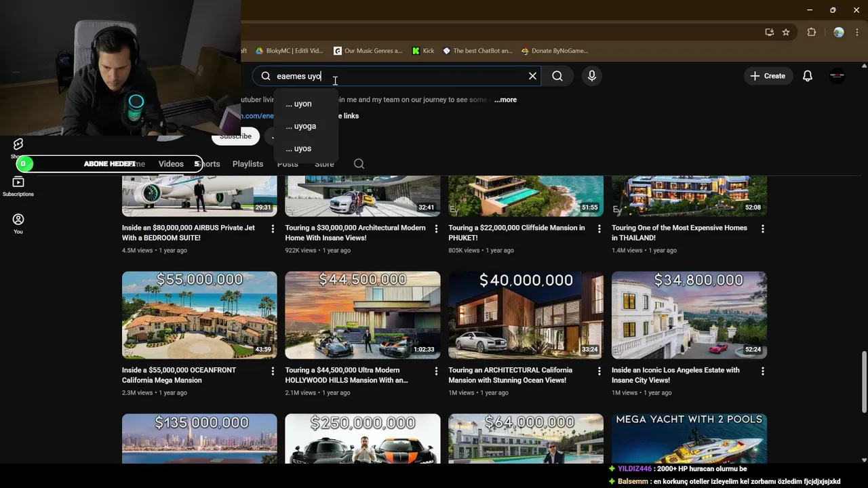Viewport: 868px width, 488px height.
Task: Open options for $44,500,000 Hollywood Hills video
Action: click(436, 371)
